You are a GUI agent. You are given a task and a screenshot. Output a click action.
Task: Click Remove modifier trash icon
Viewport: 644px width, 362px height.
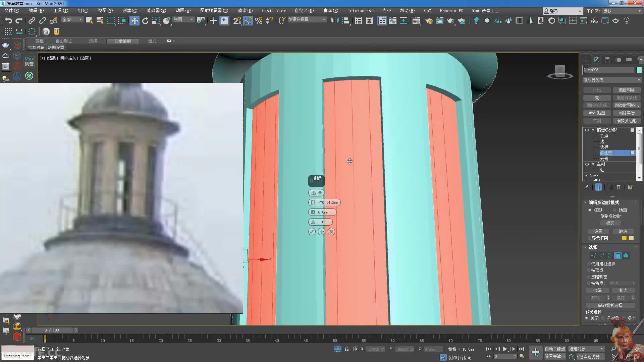(619, 187)
